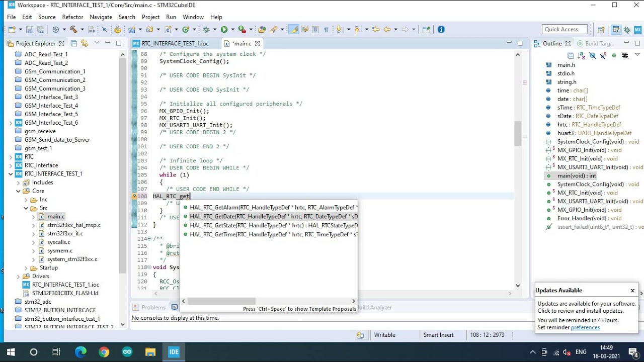Viewport: 644px width, 362px height.
Task: Expand the RTC project node
Action: coord(11,157)
